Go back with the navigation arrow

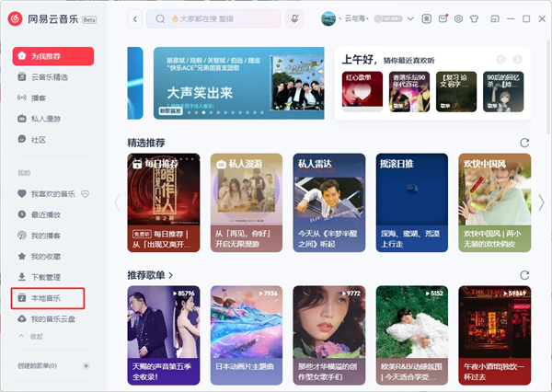click(x=135, y=18)
